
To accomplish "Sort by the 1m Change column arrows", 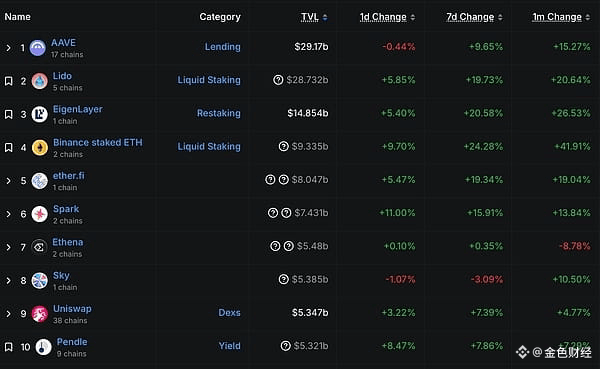I will 587,17.
